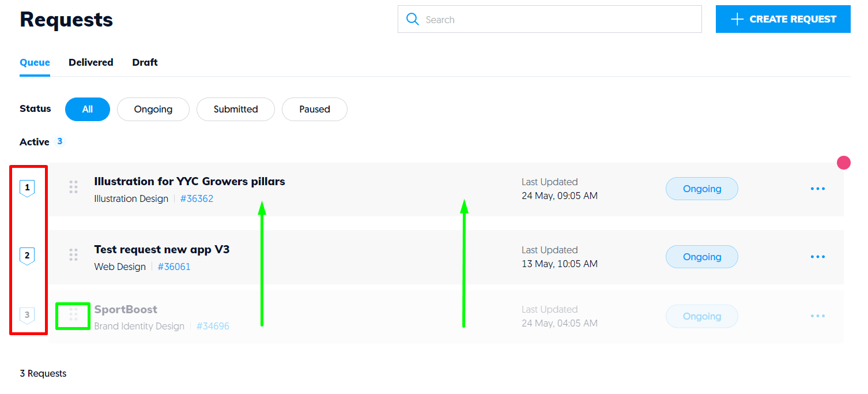This screenshot has width=868, height=394.
Task: Open the Ongoing status pill for Illustration request
Action: pos(701,188)
